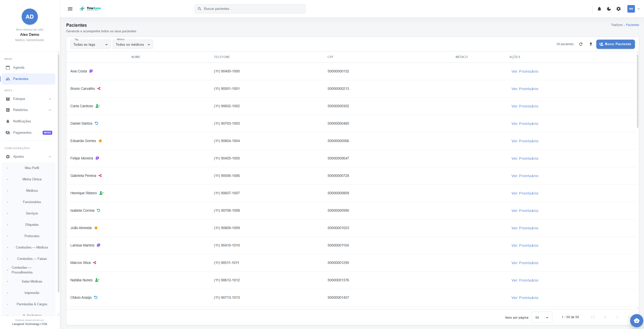This screenshot has width=644, height=329.
Task: Expand the Estoque sidebar menu
Action: click(x=28, y=99)
